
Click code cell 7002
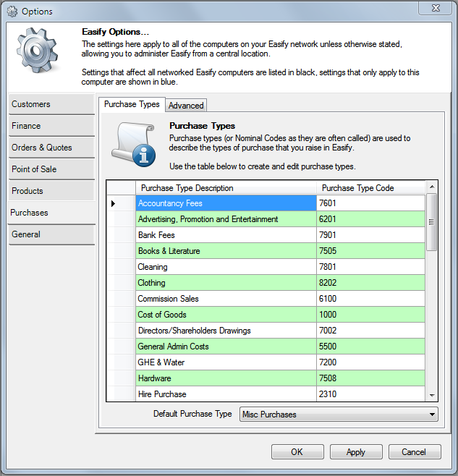click(371, 331)
